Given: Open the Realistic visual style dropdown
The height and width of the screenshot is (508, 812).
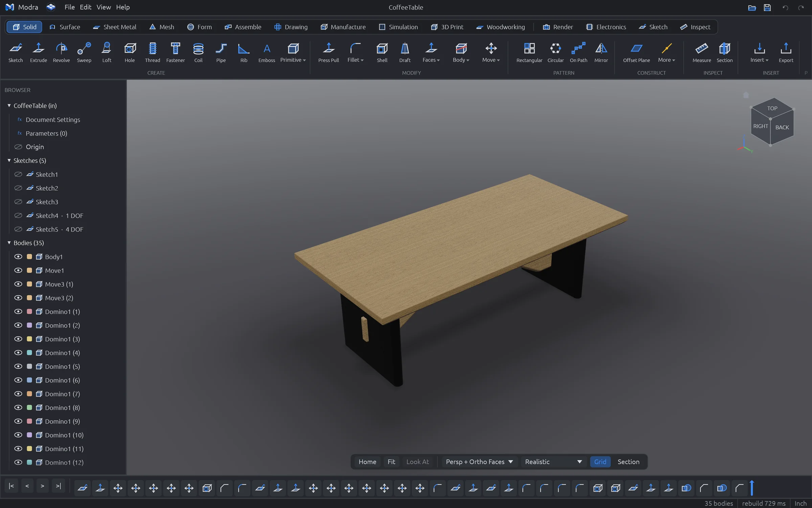Looking at the screenshot, I should point(554,462).
